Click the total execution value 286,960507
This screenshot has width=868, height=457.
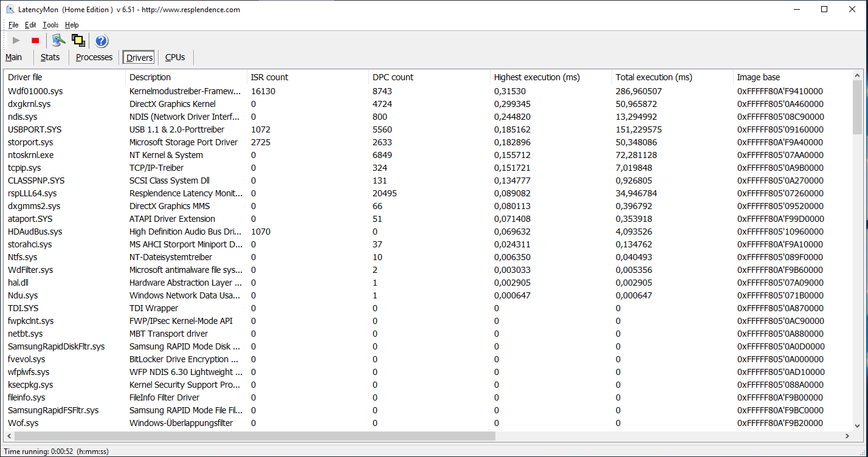[639, 91]
